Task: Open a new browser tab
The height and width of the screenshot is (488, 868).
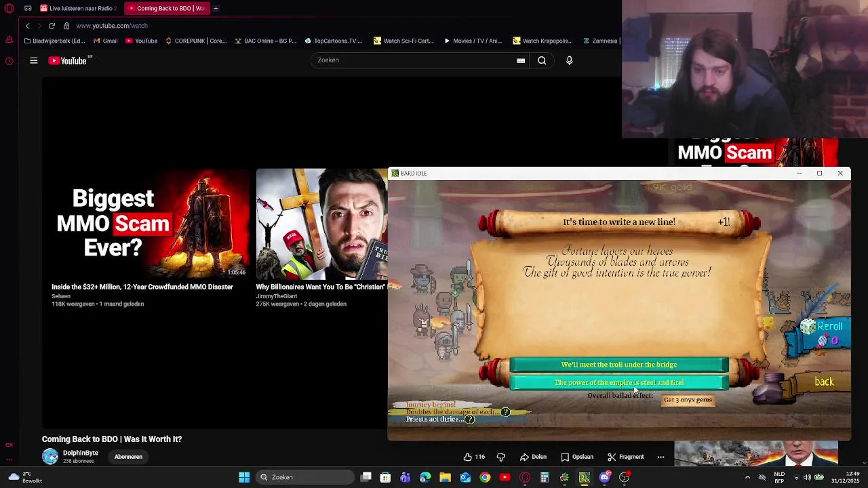Action: tap(216, 8)
